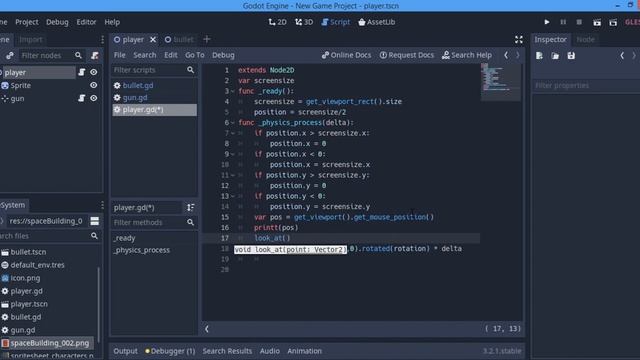Go to previous edited script arrow
640x360 pixels.
(x=506, y=55)
